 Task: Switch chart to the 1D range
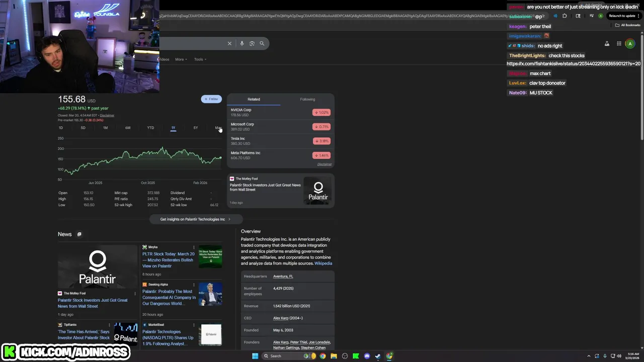click(61, 128)
